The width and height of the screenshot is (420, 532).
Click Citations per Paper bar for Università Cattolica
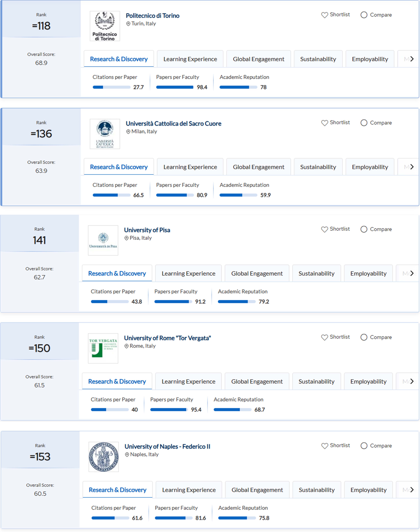(111, 195)
